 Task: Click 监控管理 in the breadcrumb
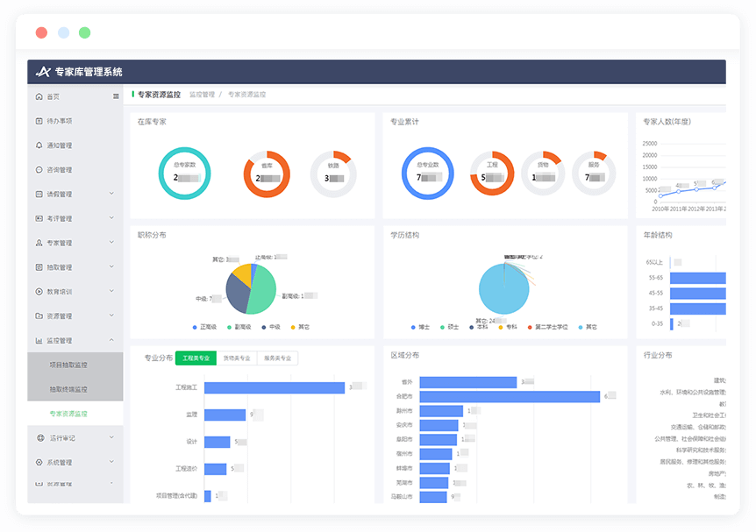click(202, 94)
